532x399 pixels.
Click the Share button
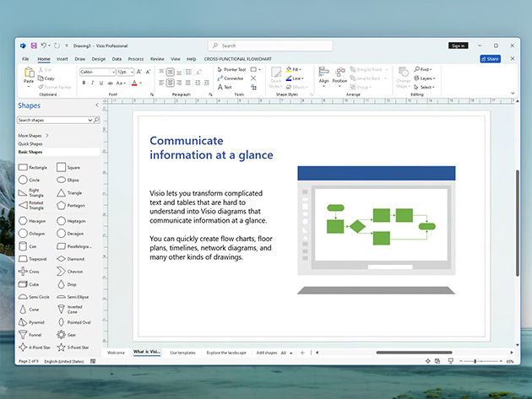tap(490, 59)
